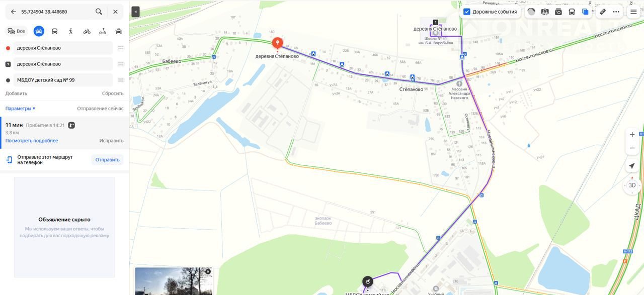Screen dimensions: 644x295
Task: Open the ruler distance measuring tool
Action: [x=603, y=12]
